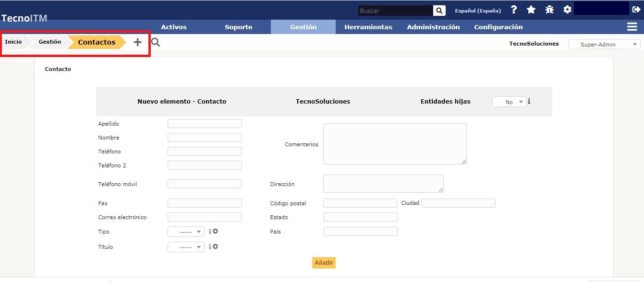The height and width of the screenshot is (282, 644).
Task: Click the Apellido input field
Action: 205,124
